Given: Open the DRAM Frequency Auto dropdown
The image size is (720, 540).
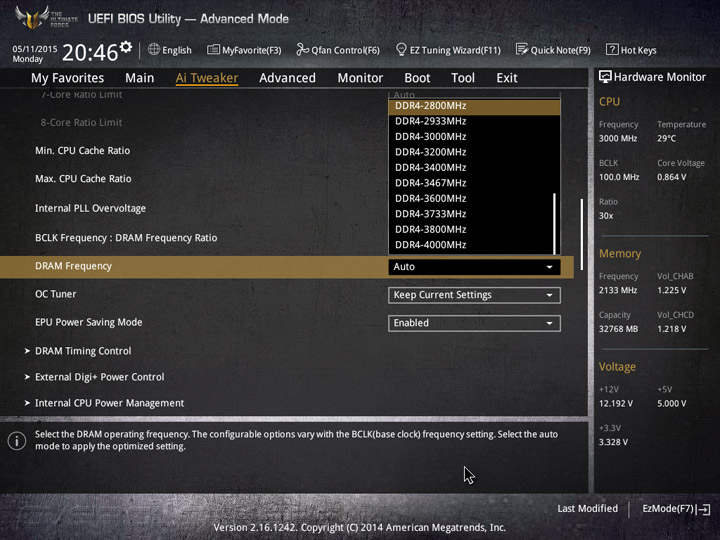Looking at the screenshot, I should tap(474, 267).
